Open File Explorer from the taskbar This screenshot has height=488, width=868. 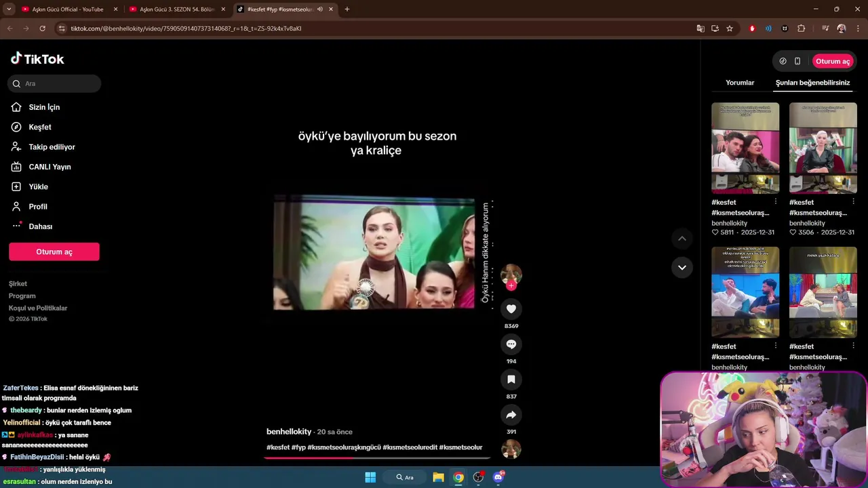tap(439, 477)
